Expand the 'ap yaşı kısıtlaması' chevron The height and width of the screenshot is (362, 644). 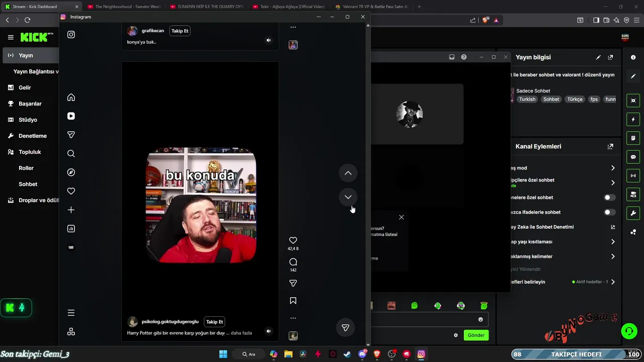[x=613, y=242]
